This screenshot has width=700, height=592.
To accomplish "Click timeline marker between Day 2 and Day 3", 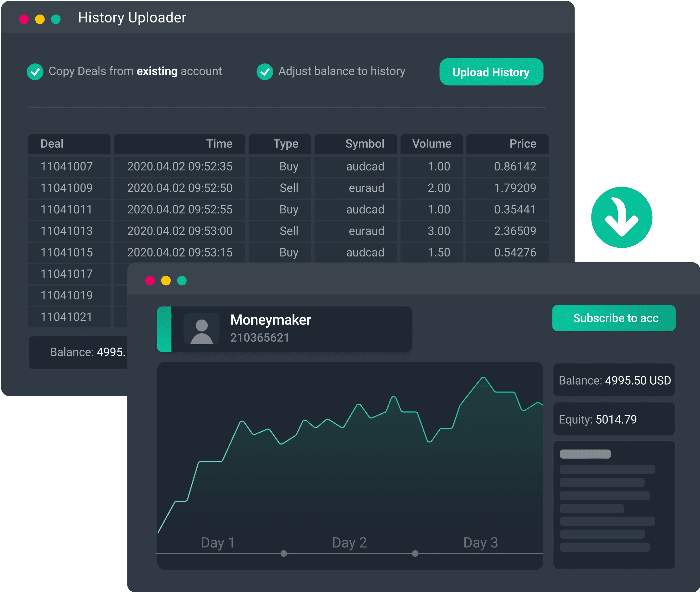I will click(415, 553).
